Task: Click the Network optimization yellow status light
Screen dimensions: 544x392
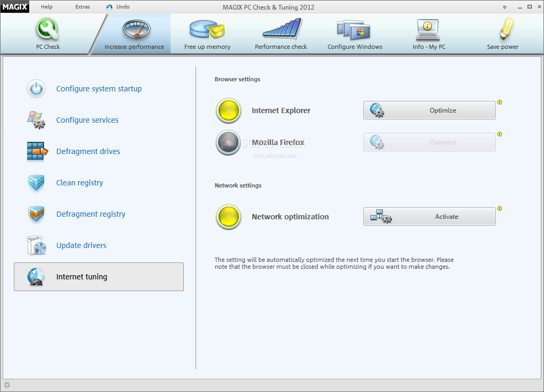Action: pos(228,217)
